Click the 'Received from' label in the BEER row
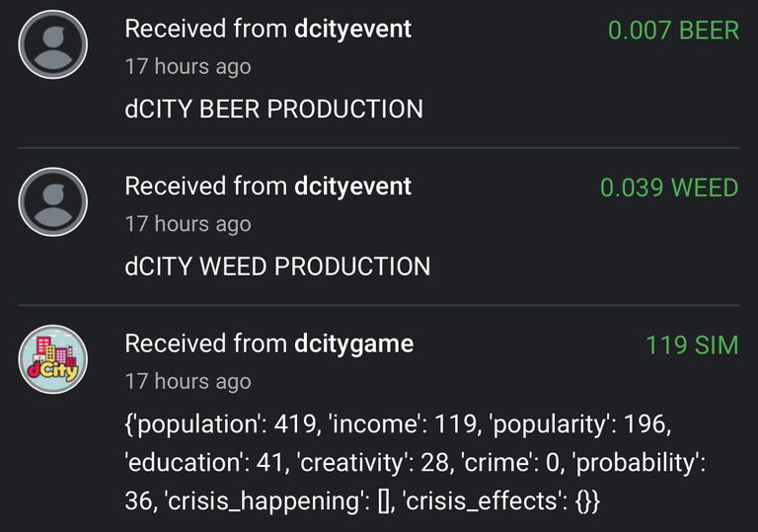The image size is (758, 532). click(206, 29)
